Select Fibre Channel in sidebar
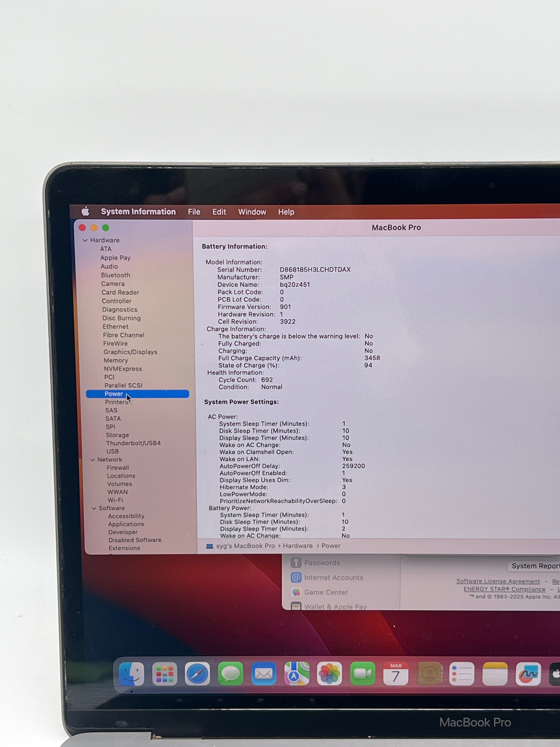560x747 pixels. pyautogui.click(x=124, y=335)
